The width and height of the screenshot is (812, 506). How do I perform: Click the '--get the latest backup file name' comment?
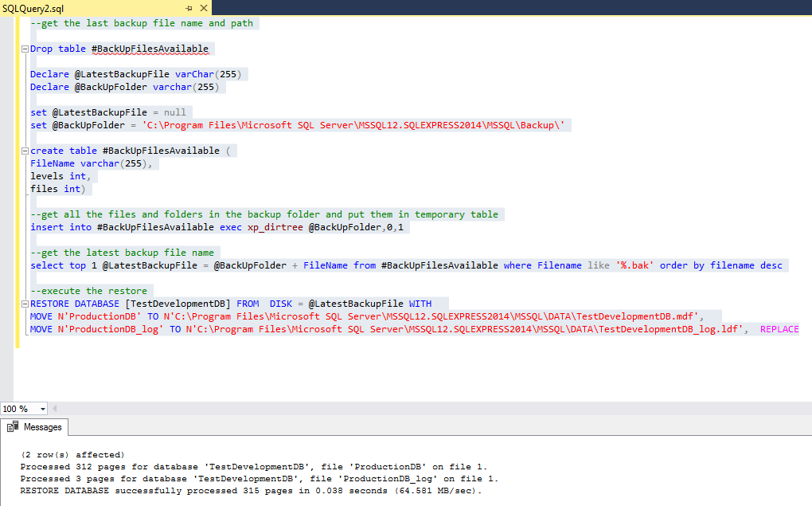(x=122, y=253)
